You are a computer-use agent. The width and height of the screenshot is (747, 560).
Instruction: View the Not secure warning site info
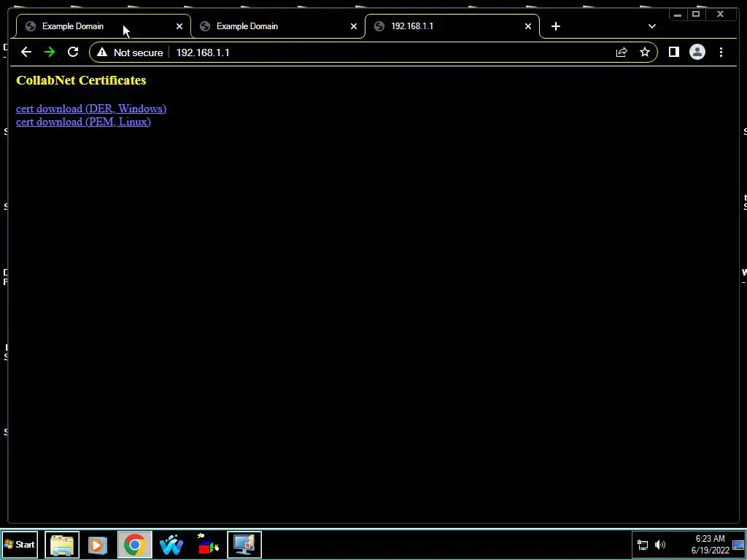tap(130, 52)
